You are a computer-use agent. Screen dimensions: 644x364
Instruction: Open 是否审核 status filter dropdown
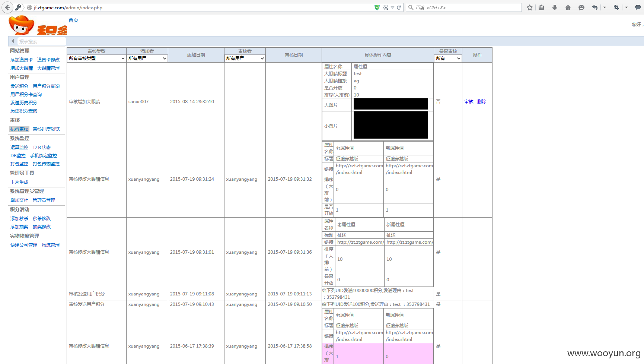(448, 58)
